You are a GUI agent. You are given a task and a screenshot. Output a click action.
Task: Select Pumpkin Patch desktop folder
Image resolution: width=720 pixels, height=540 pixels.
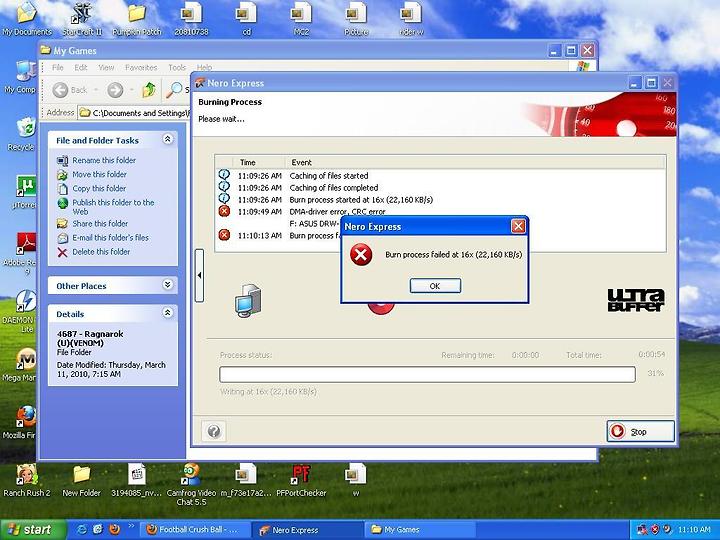point(137,19)
